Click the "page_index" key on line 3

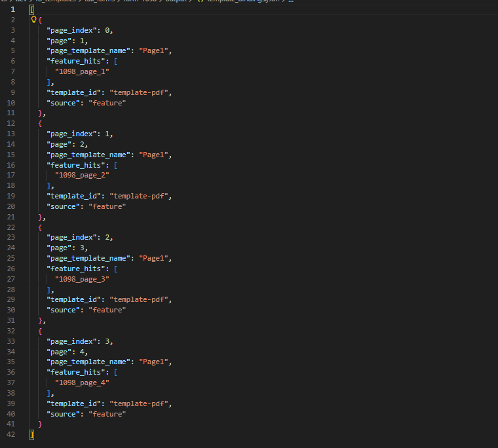pos(72,31)
